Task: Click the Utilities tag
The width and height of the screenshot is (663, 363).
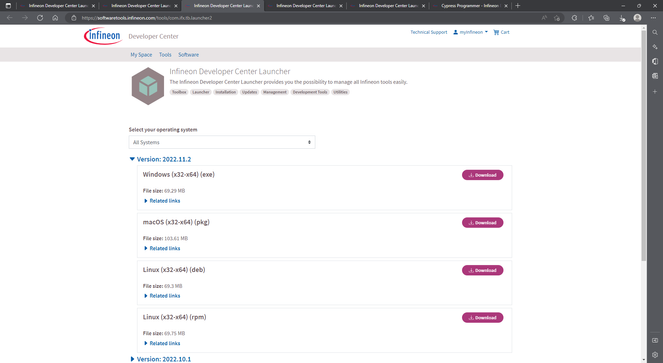Action: coord(340,92)
